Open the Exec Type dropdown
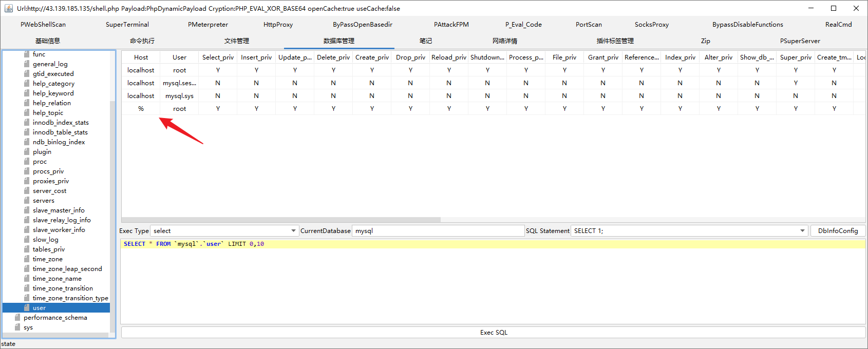The width and height of the screenshot is (868, 349). pos(293,231)
